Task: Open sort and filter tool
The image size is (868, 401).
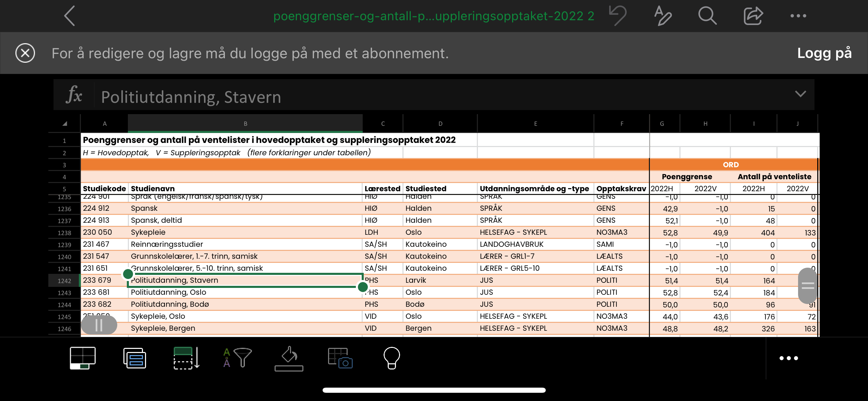Action: (x=237, y=358)
